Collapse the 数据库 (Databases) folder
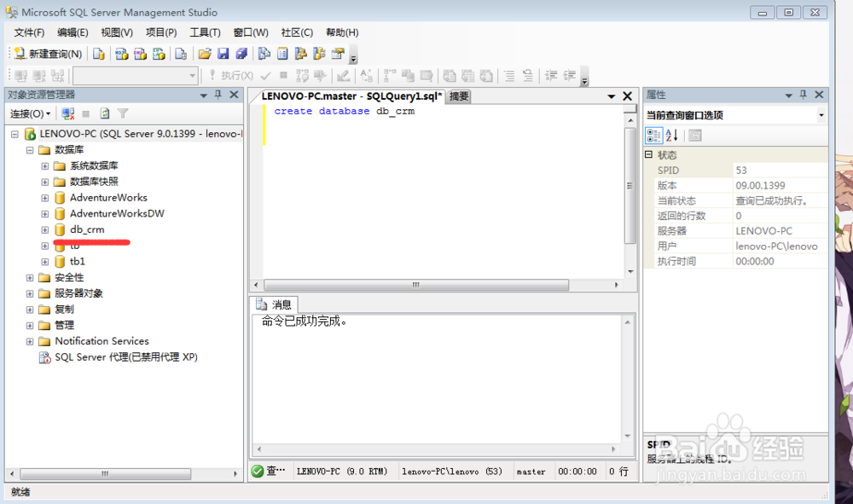This screenshot has height=504, width=853. pyautogui.click(x=30, y=150)
